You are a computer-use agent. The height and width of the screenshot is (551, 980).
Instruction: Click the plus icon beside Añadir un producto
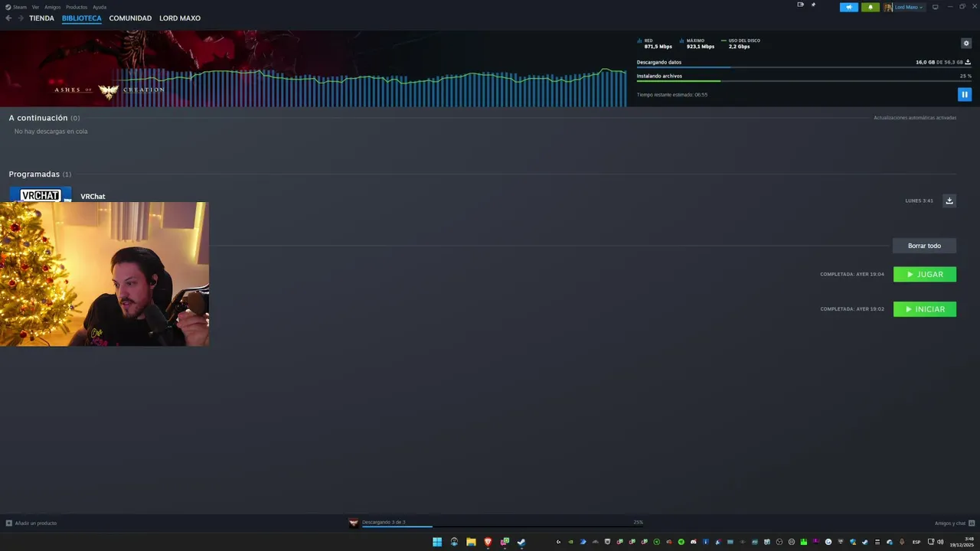tap(9, 523)
